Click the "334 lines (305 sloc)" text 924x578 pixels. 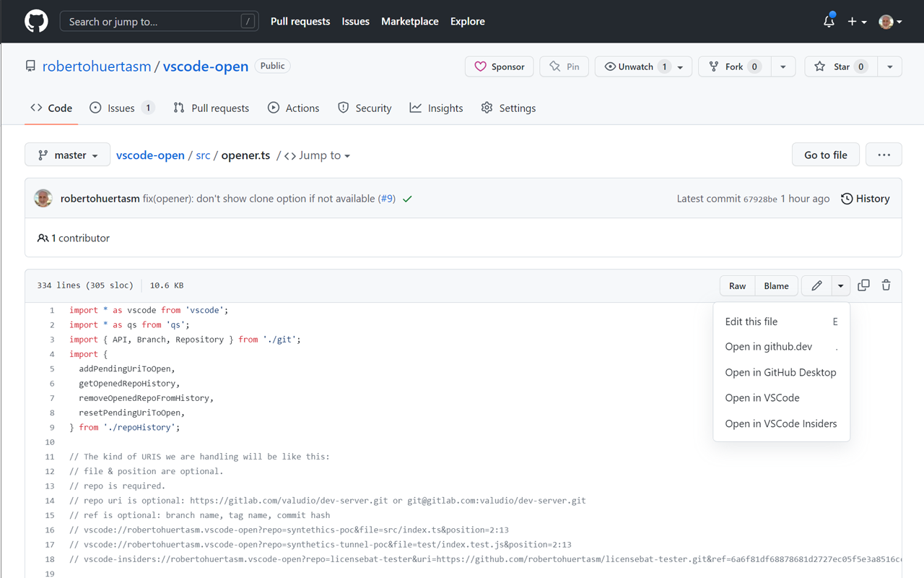[85, 285]
